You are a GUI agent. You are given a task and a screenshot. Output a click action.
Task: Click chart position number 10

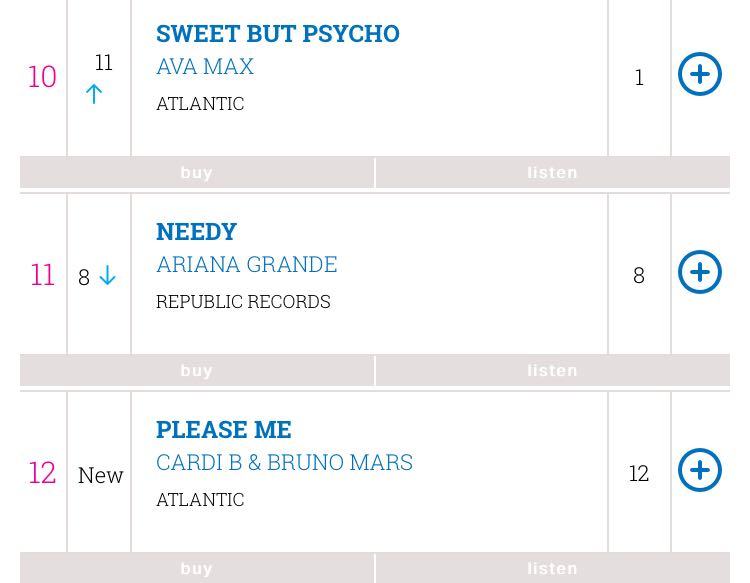[42, 76]
